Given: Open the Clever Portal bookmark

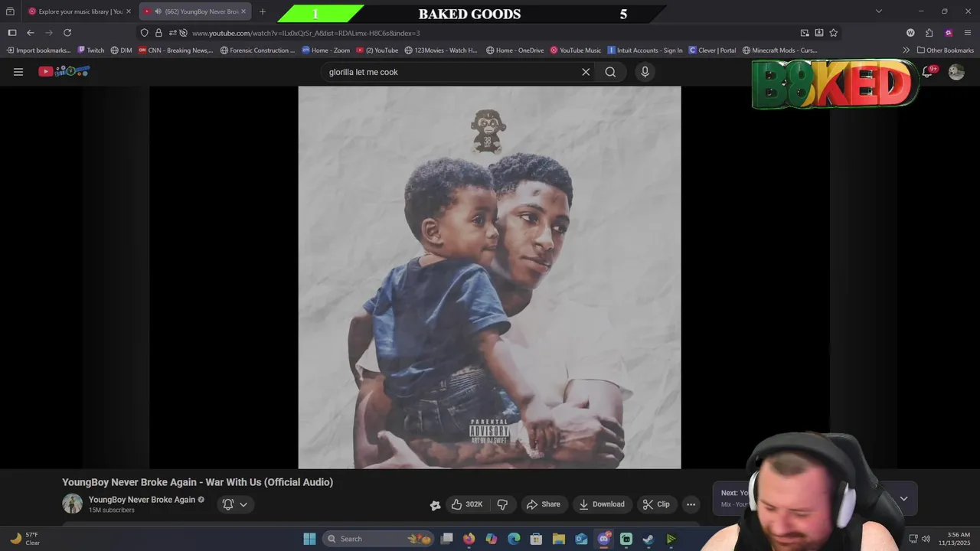Looking at the screenshot, I should click(712, 51).
